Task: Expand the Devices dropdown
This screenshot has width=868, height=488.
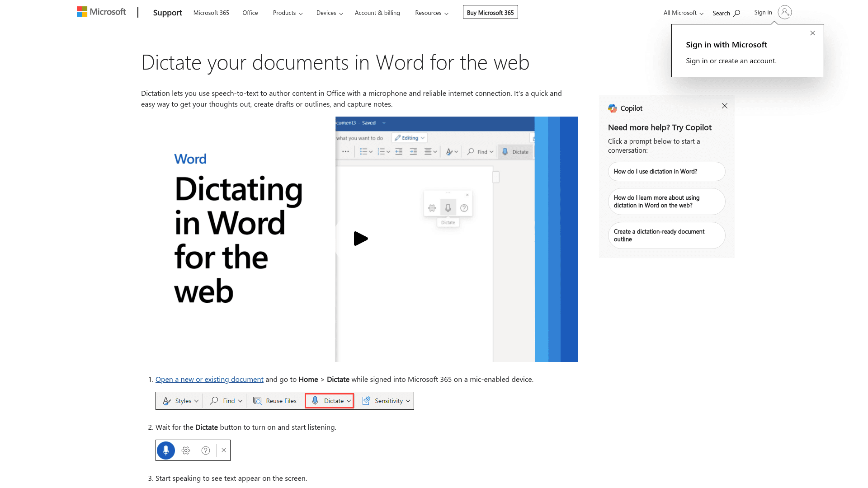Action: tap(330, 13)
